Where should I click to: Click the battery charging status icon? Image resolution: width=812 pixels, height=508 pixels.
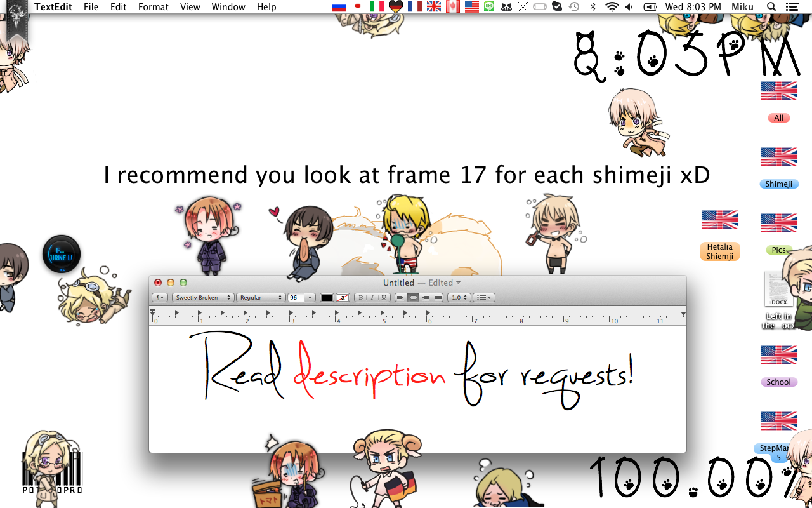tap(650, 7)
